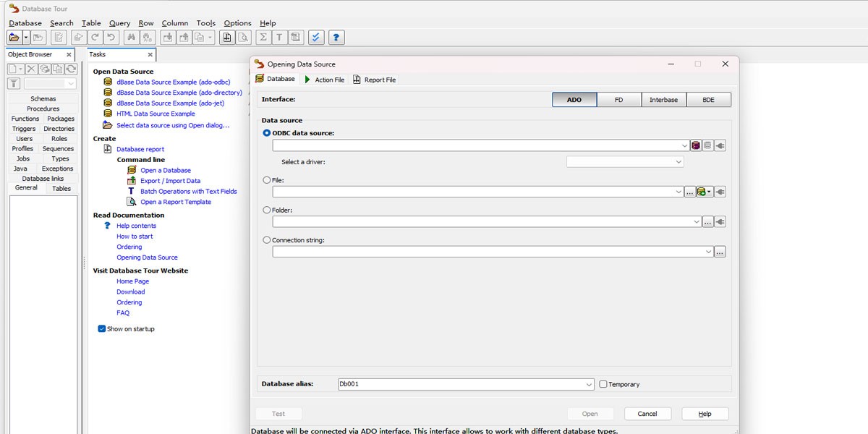This screenshot has width=868, height=434.
Task: Switch to the Report File tab
Action: click(375, 80)
